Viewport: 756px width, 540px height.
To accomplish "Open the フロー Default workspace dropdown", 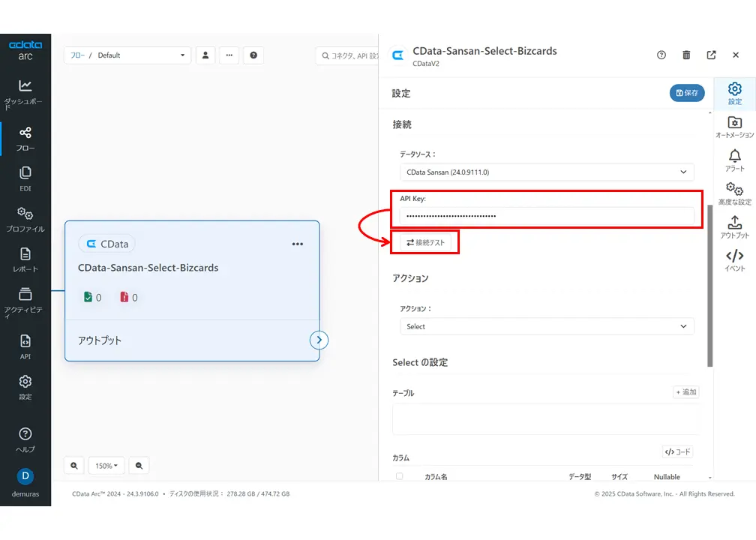I will (127, 55).
